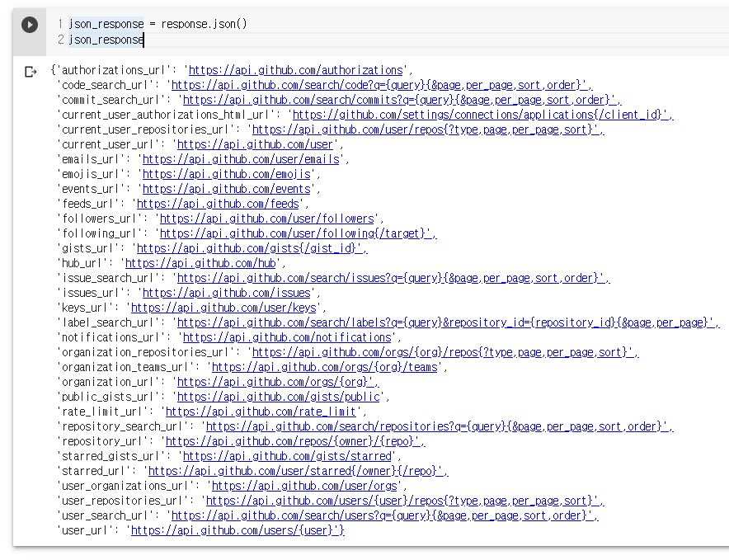Open the feeds API link
The image size is (729, 560).
tap(218, 205)
